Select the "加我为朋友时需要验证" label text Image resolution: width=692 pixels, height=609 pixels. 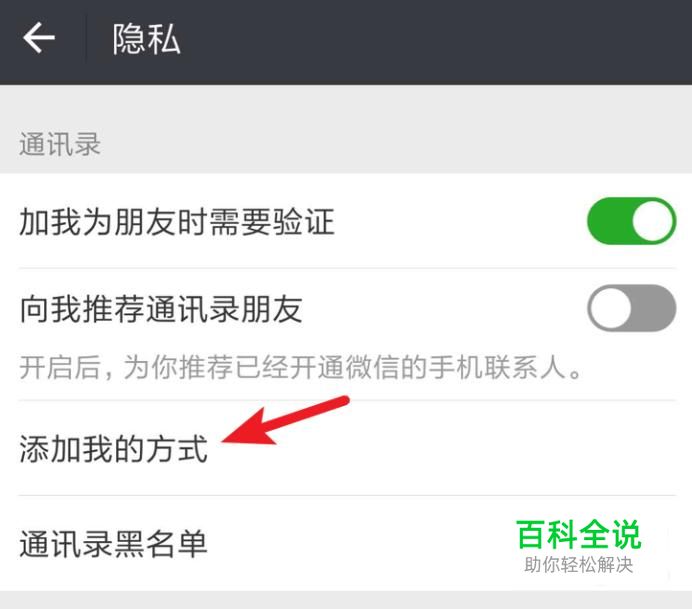click(x=177, y=222)
